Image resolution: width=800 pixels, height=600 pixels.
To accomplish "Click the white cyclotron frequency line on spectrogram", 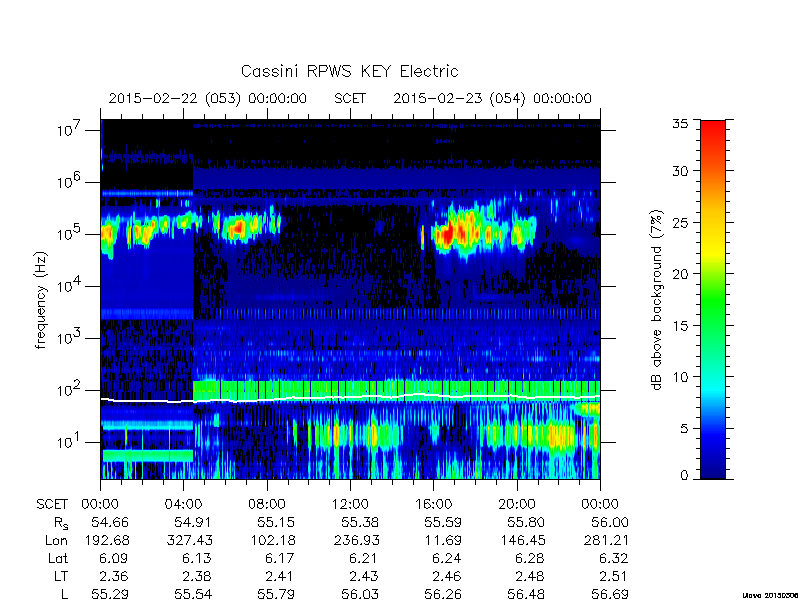I will click(x=350, y=397).
